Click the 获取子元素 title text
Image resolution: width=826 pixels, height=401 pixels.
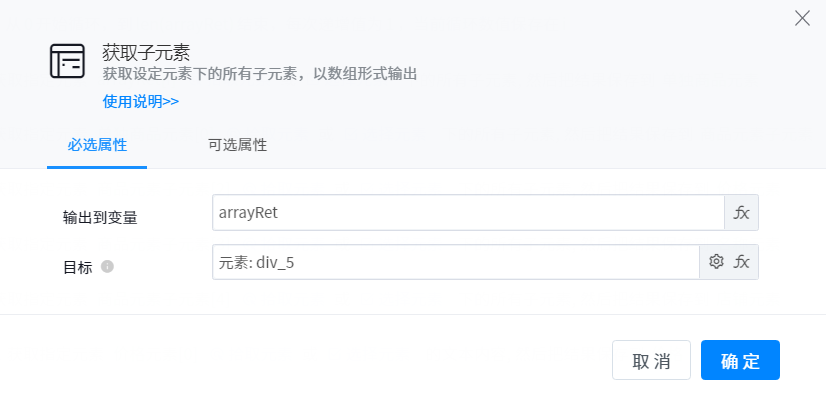coord(146,52)
